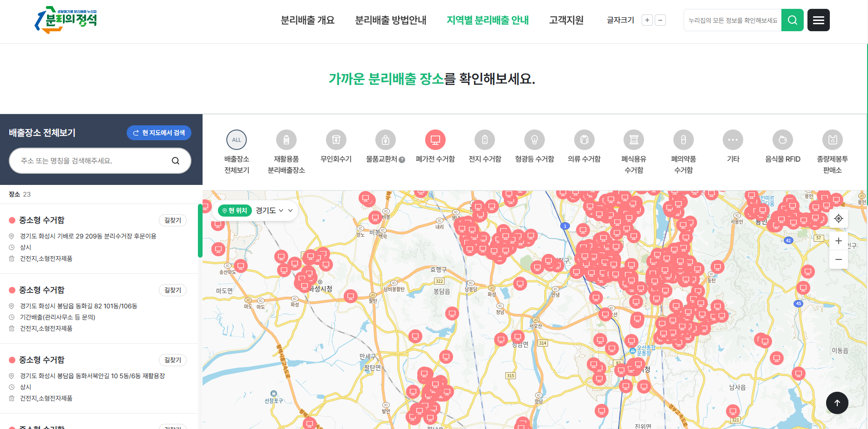
Task: Open 분리배출 개요 menu
Action: [x=308, y=20]
